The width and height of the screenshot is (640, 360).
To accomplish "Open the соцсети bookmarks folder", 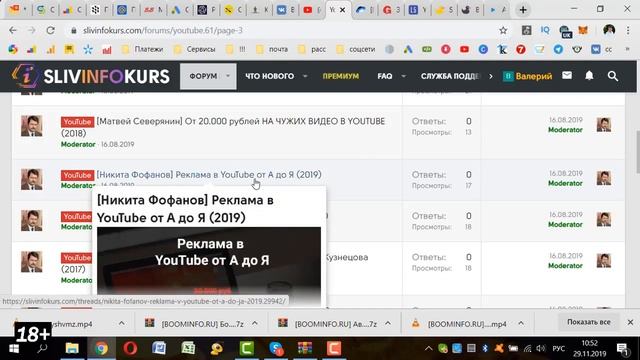I will pyautogui.click(x=356, y=49).
